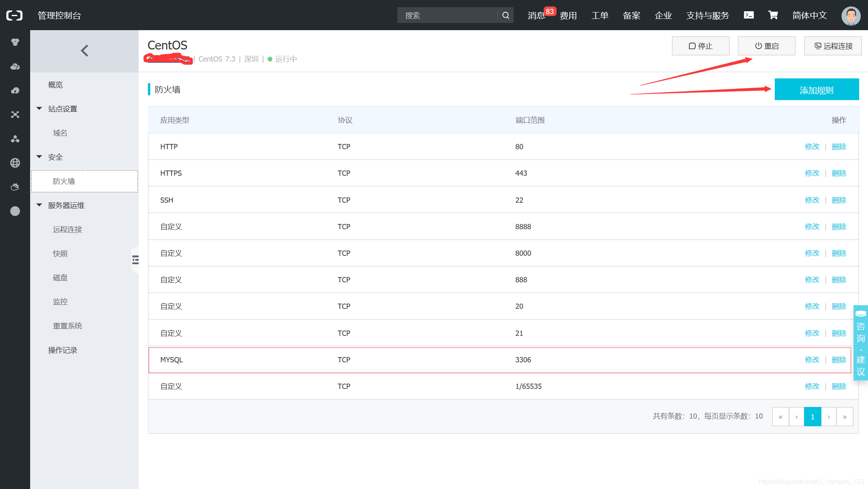
Task: Go to next page arrow
Action: point(829,417)
